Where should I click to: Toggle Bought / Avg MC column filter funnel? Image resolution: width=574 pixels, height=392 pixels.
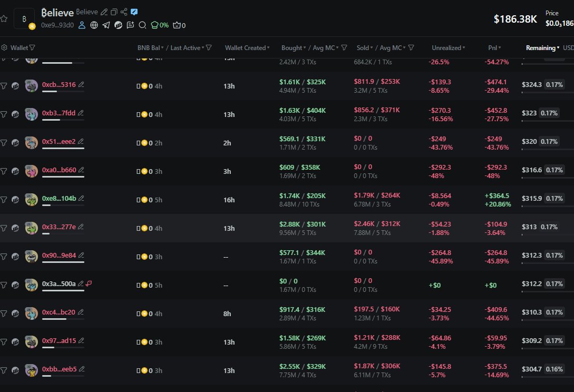(344, 48)
